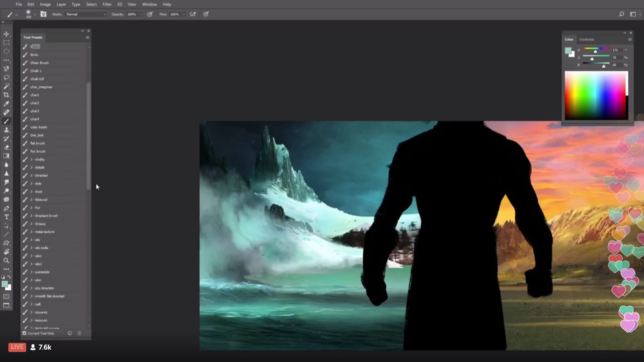Enable airbrush build-up effects

[193, 14]
